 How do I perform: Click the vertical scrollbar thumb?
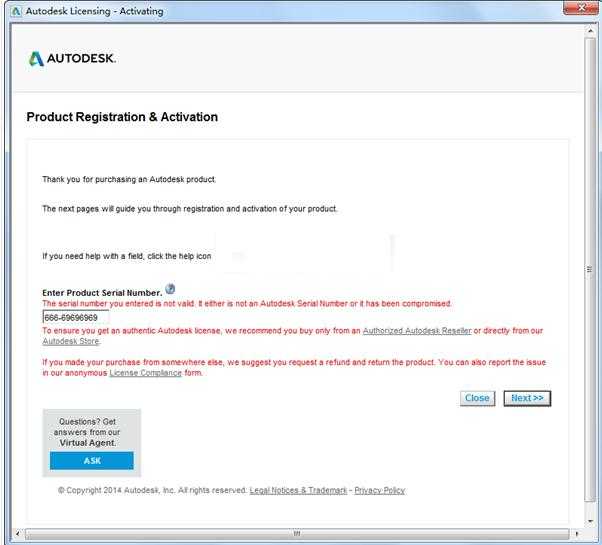coord(590,269)
